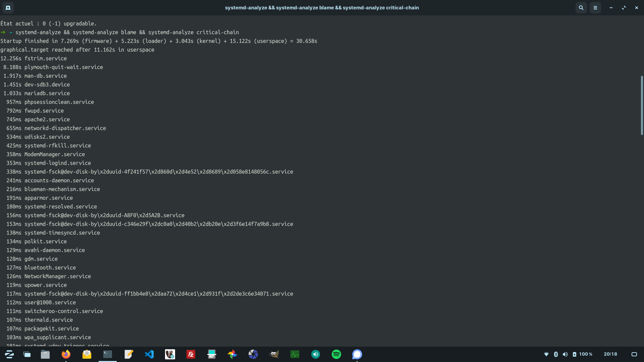Click the Bluetooth tray icon
The width and height of the screenshot is (644, 362).
(556, 354)
